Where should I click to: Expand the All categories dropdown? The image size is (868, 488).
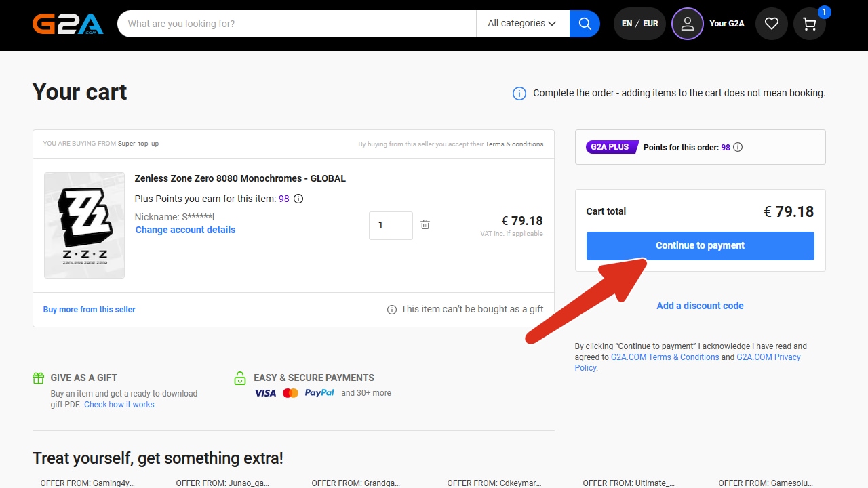tap(521, 24)
